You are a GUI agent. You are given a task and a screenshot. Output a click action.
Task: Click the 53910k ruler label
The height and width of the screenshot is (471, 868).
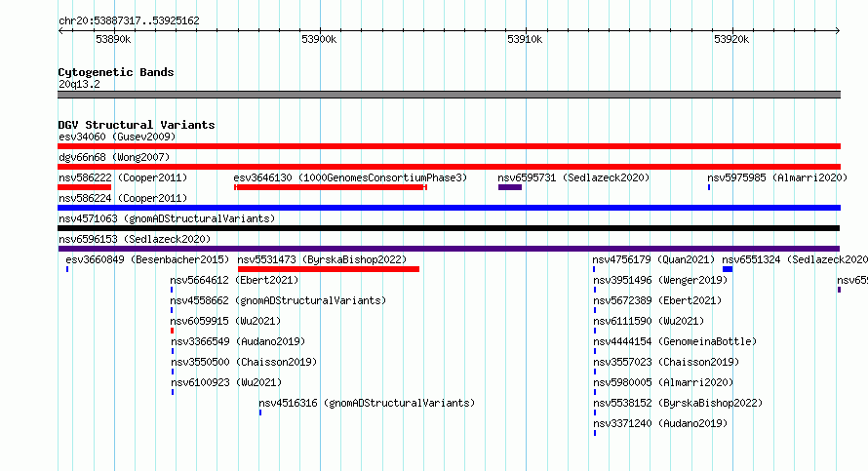(525, 39)
